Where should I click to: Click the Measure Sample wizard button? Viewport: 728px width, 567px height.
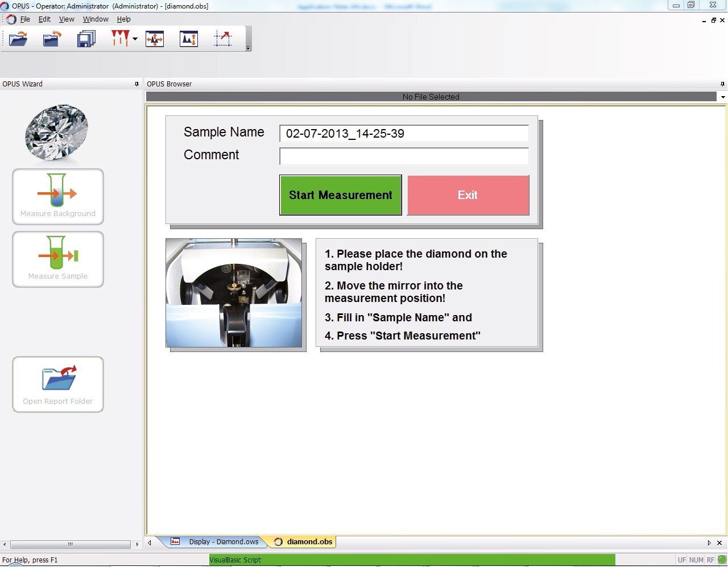pyautogui.click(x=58, y=259)
